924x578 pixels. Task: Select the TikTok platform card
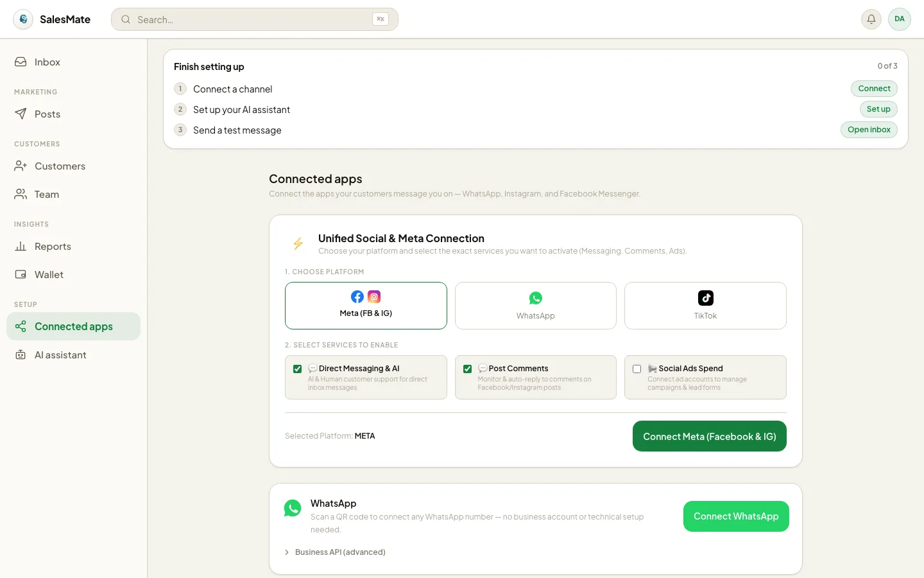tap(705, 306)
